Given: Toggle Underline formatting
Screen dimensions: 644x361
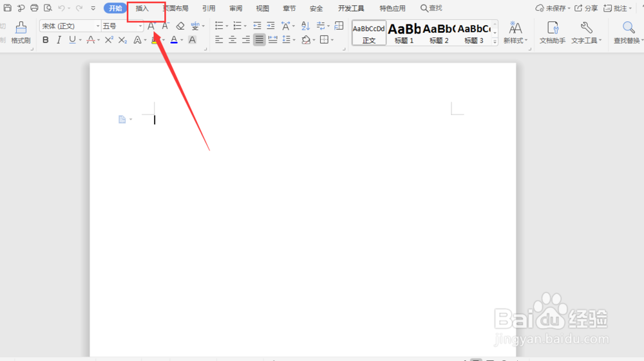Looking at the screenshot, I should (x=72, y=40).
